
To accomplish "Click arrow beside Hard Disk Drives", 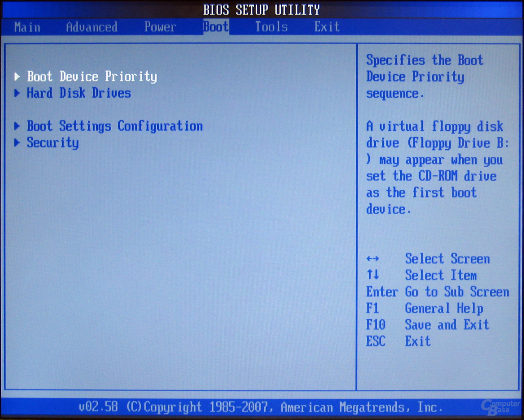I will click(x=17, y=93).
